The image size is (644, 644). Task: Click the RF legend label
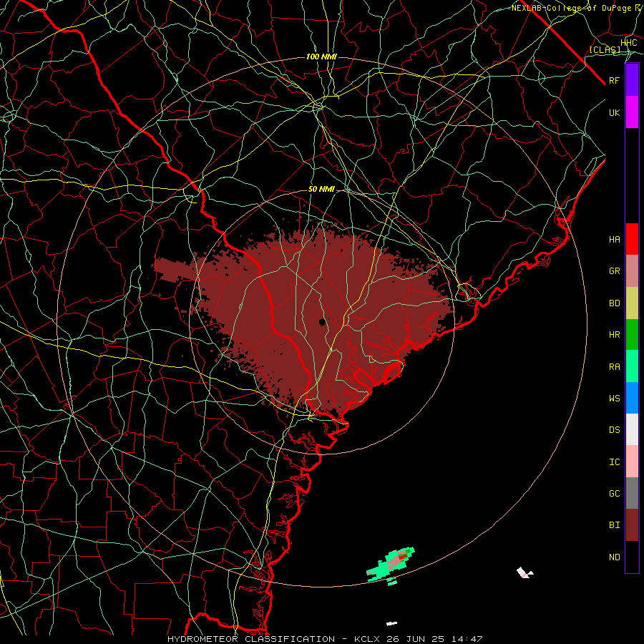615,80
